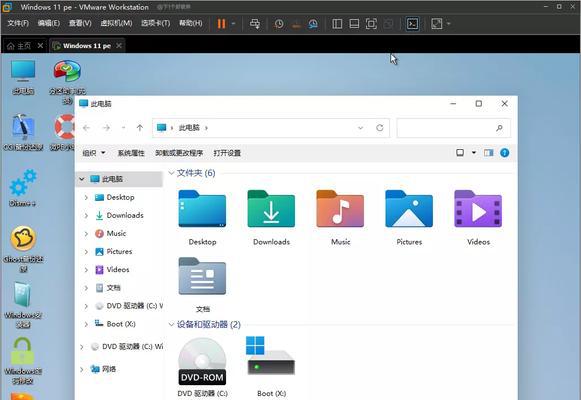Viewport: 581px width, 400px height.
Task: Open the 查看(V) menu in VMware
Action: (80, 23)
